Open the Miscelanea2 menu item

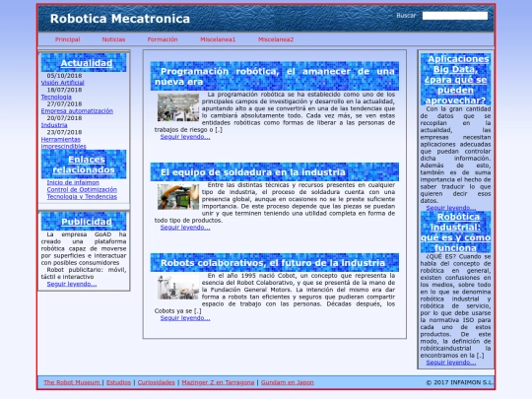tap(276, 39)
